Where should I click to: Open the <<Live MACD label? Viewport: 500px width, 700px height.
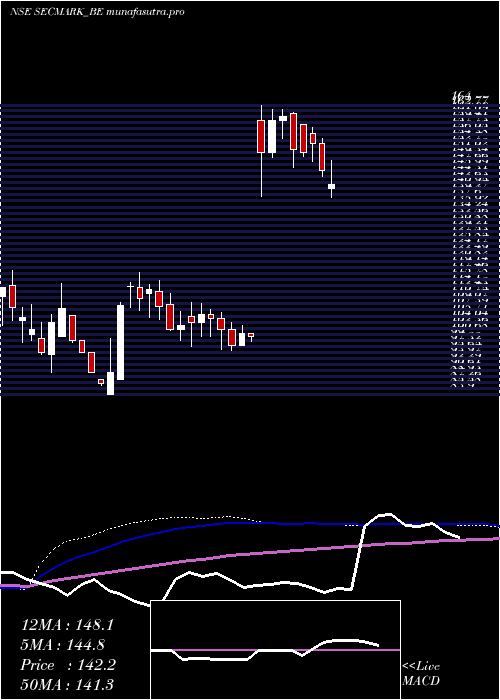pyautogui.click(x=421, y=674)
